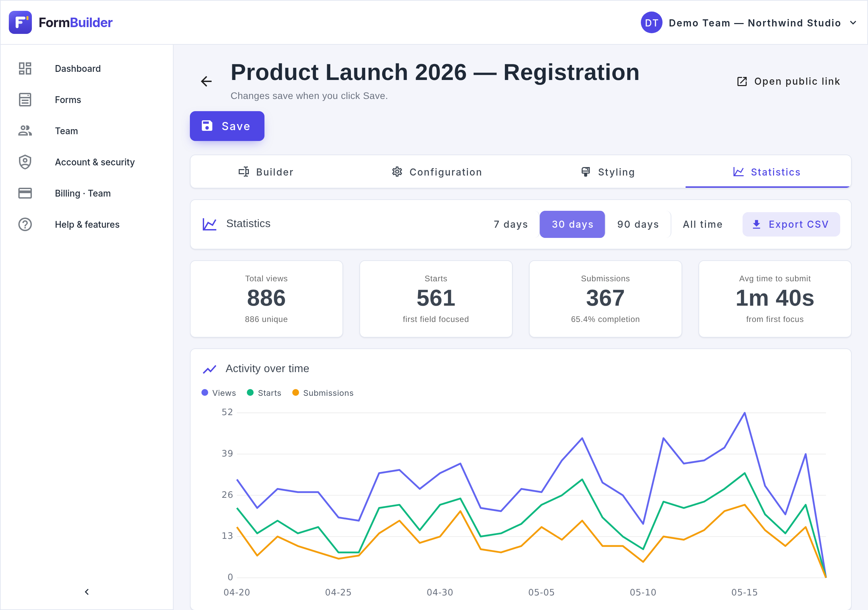Click the DT team avatar
Image resolution: width=868 pixels, height=610 pixels.
click(x=651, y=23)
